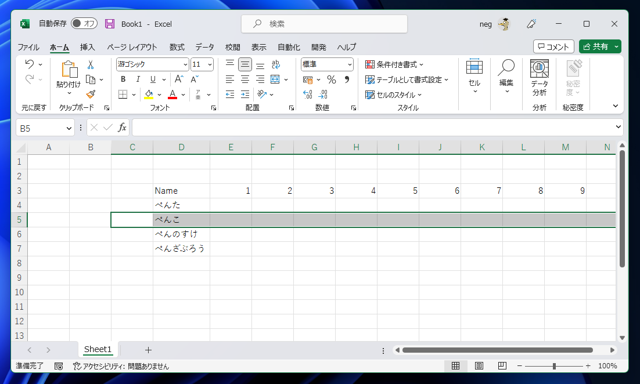640x384 pixels.
Task: Click the Sheet1 tab
Action: pos(98,349)
